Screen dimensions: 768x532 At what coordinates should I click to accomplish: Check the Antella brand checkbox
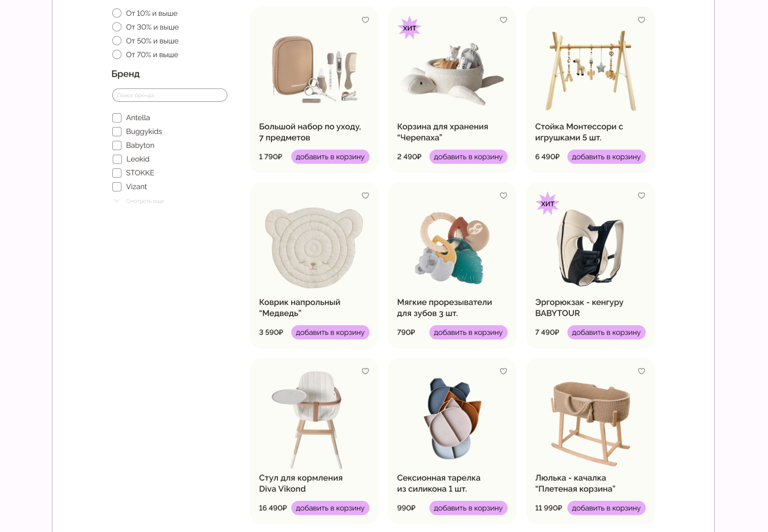[x=117, y=118]
